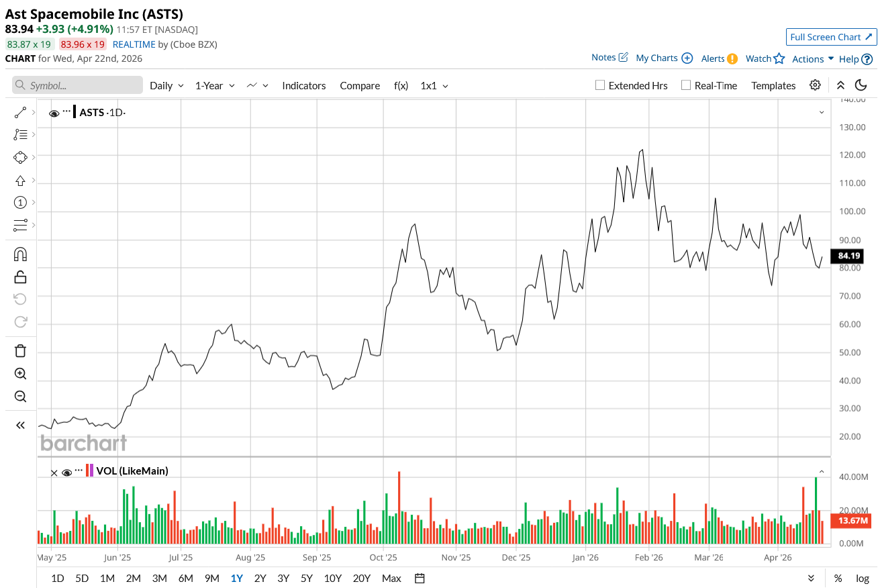Open the ASTS series more options
This screenshot has width=878, height=588.
pyautogui.click(x=66, y=111)
